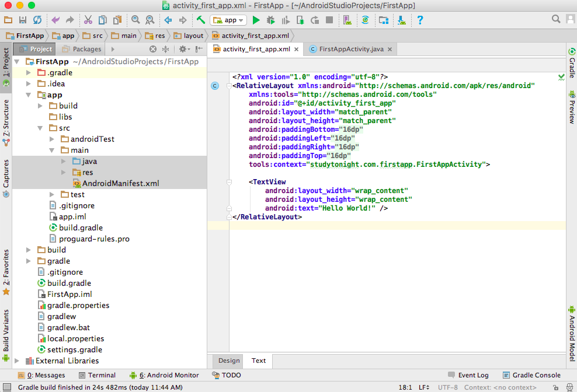Click the Make Project hammer icon
This screenshot has height=392, width=577.
coord(200,20)
